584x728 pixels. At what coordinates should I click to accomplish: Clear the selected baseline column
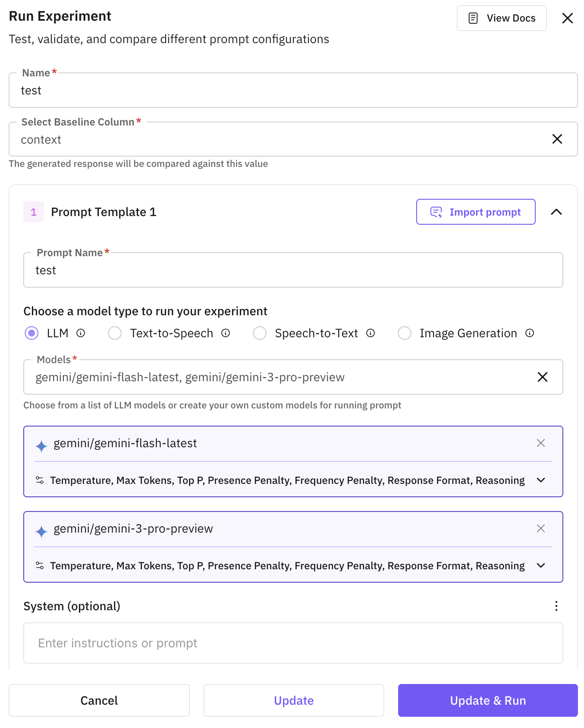pyautogui.click(x=557, y=139)
